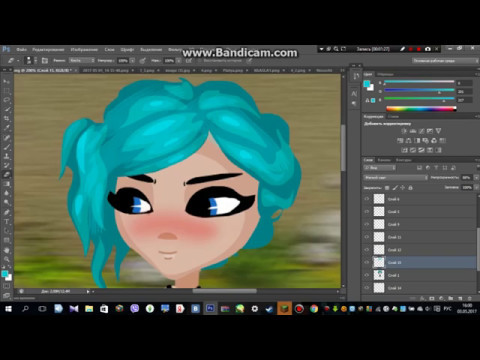
Task: Switch to the Контуры tab
Action: pyautogui.click(x=404, y=160)
